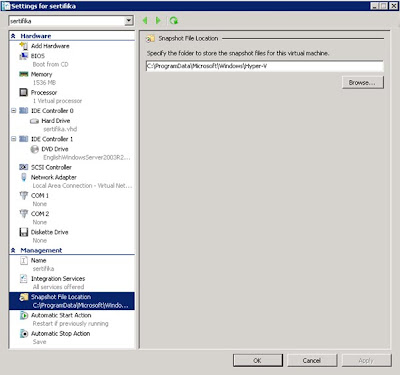This screenshot has height=375, width=400.
Task: Click the green forward arrow icon
Action: coord(158,21)
